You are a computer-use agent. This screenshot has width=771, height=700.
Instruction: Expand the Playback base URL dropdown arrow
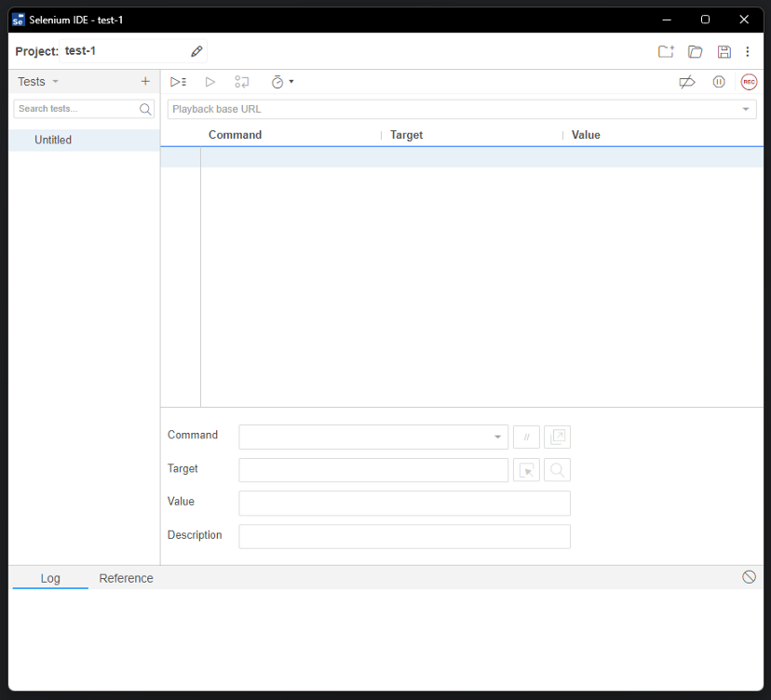tap(746, 109)
